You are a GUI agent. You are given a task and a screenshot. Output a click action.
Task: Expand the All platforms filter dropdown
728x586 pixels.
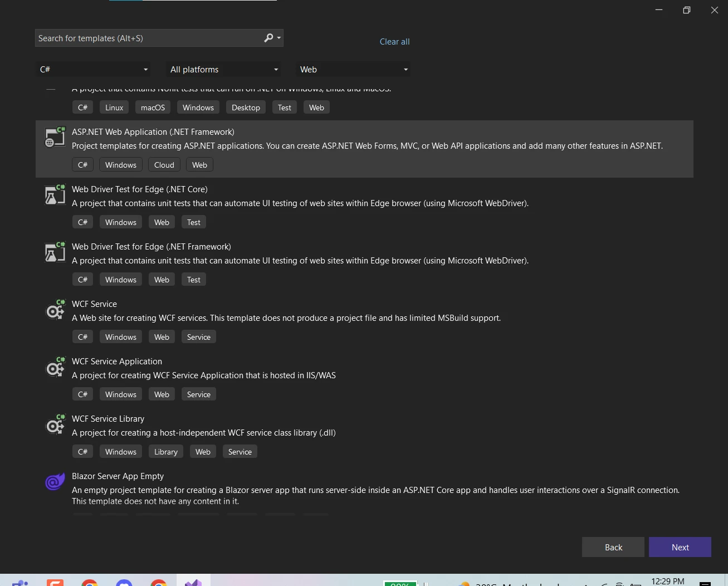pyautogui.click(x=224, y=70)
